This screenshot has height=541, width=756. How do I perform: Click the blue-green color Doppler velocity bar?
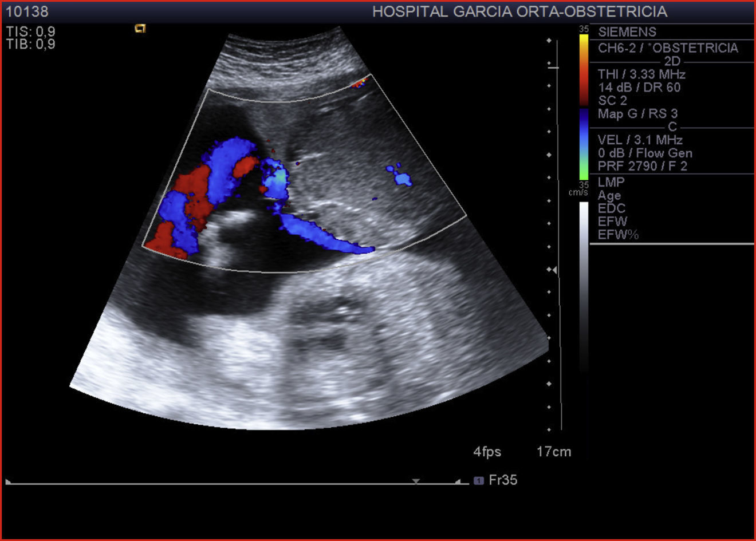[x=583, y=144]
